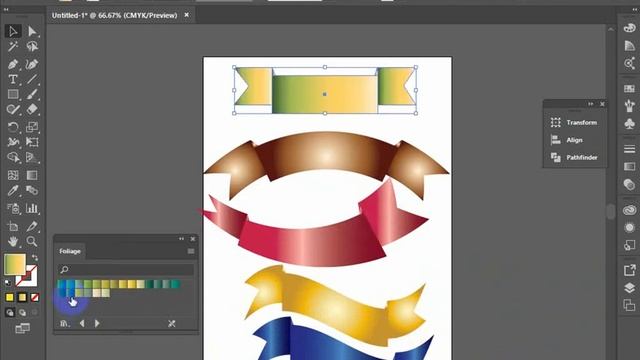Select the Eyedropper tool
Image resolution: width=640 pixels, height=360 pixels.
coord(13,190)
